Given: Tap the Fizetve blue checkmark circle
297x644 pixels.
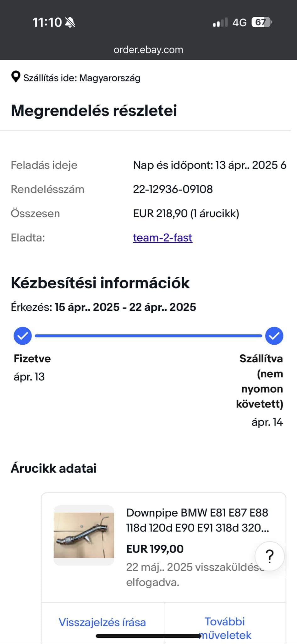Looking at the screenshot, I should 23,336.
